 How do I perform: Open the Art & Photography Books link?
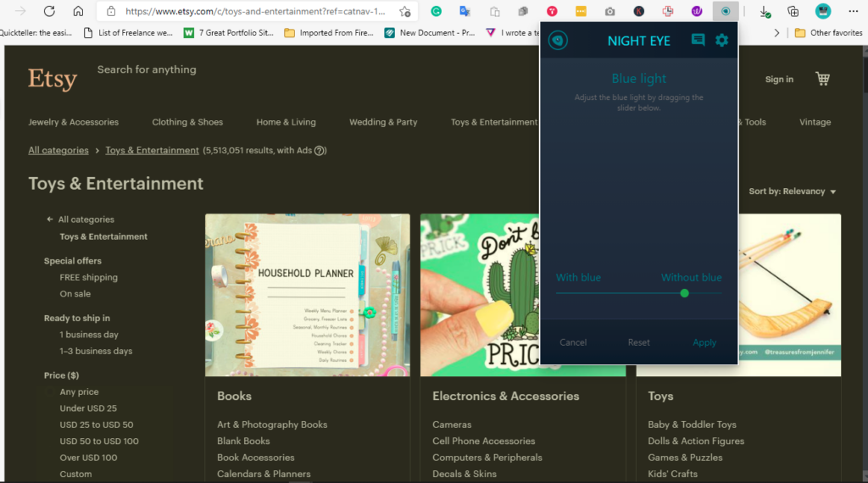[272, 425]
